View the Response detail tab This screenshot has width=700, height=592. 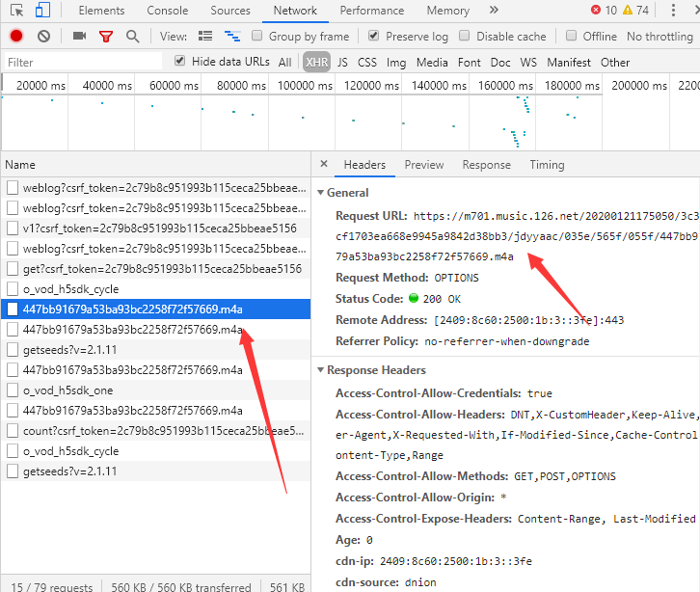point(486,165)
